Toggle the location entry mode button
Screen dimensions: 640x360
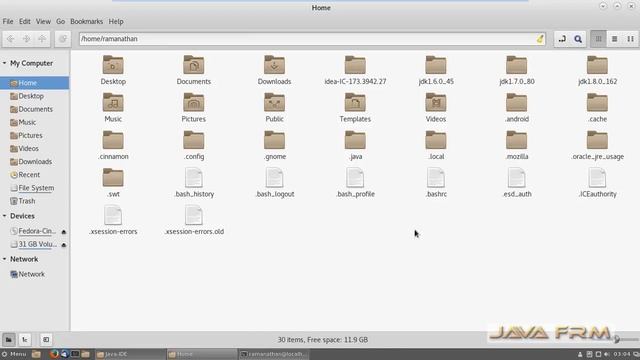tap(562, 39)
